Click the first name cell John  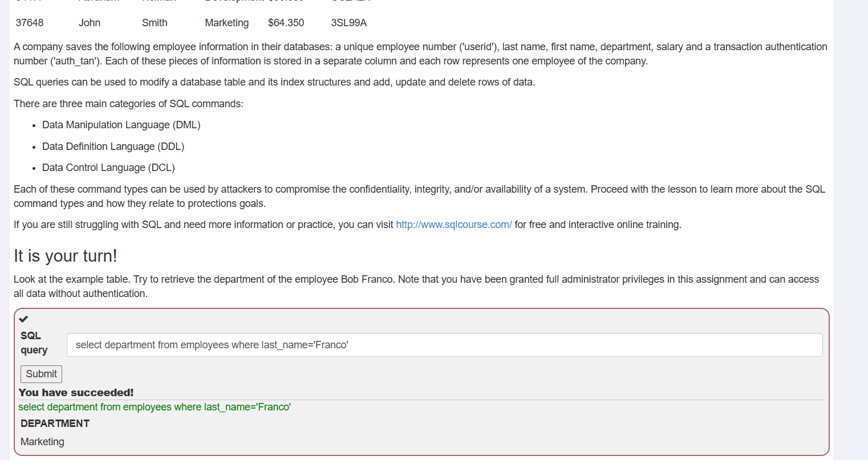coord(90,23)
